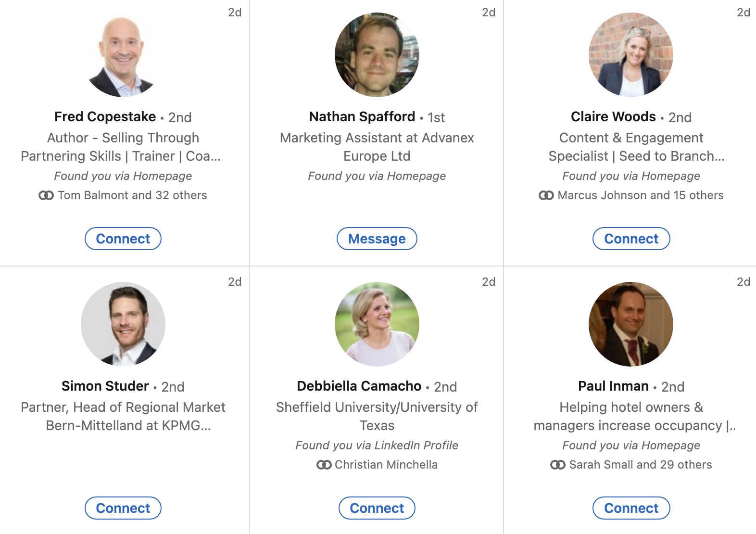This screenshot has width=756, height=534.
Task: View 'Sarah Small and 29 others' connections
Action: pyautogui.click(x=640, y=465)
